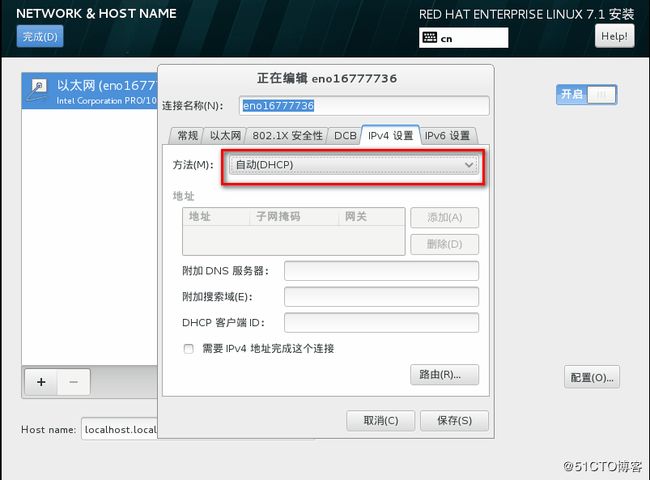This screenshot has height=480, width=650.
Task: Open the 方法(M) method dropdown
Action: coord(353,165)
